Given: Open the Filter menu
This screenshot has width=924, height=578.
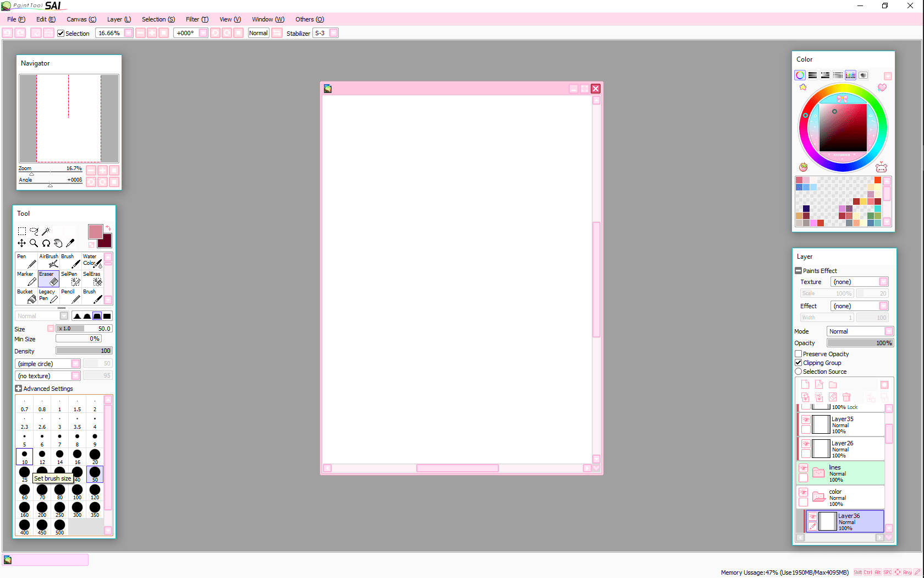Looking at the screenshot, I should click(x=196, y=19).
